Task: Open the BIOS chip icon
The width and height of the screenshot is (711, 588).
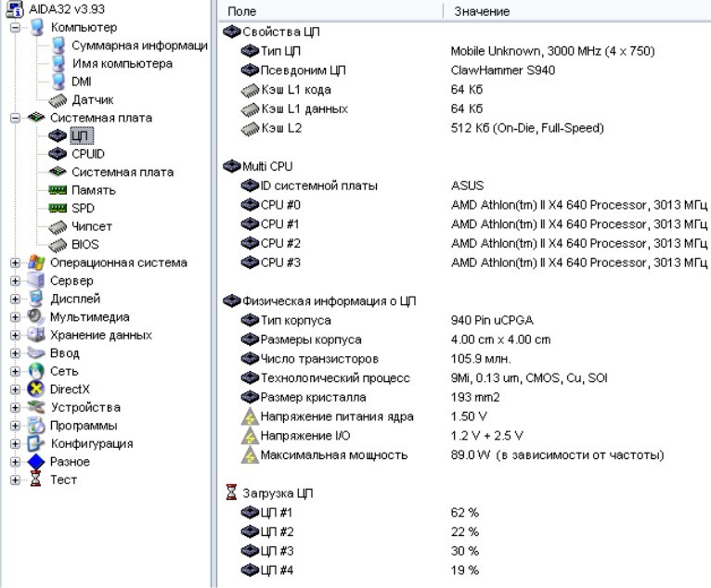Action: pos(58,244)
